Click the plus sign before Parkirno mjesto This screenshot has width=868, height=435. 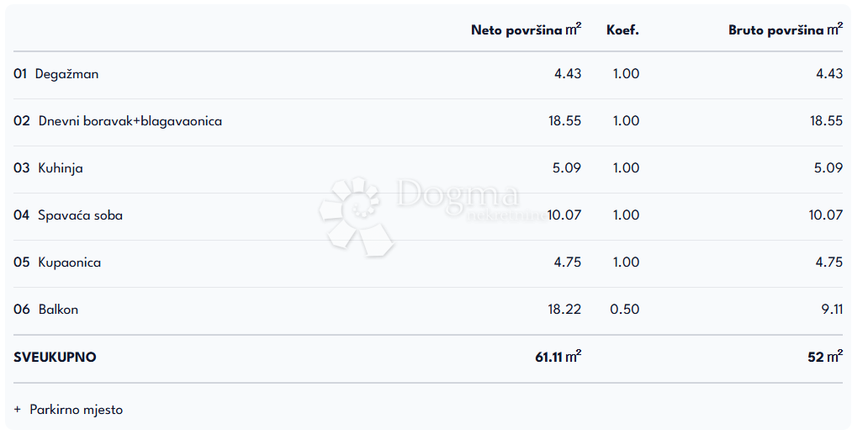(x=17, y=410)
